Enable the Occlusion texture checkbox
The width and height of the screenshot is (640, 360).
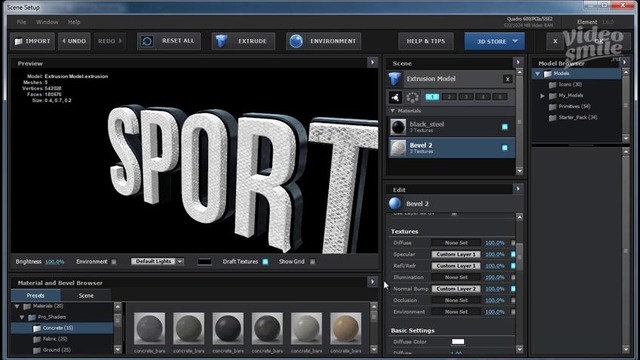[513, 300]
